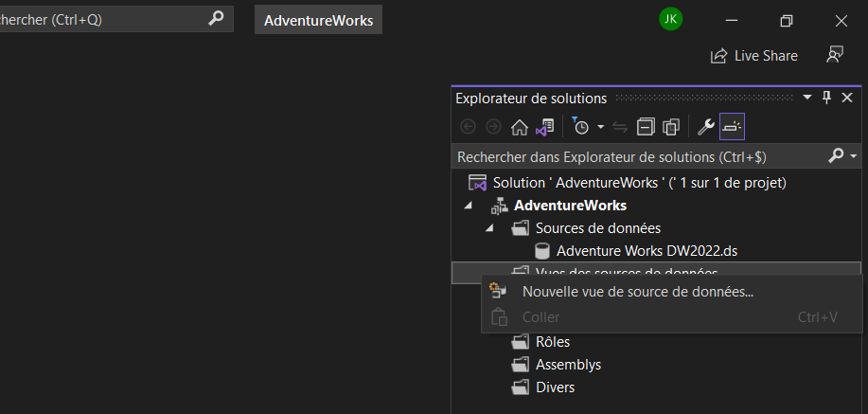Screen dimensions: 868x414
Task: Open dropdown arrow beside the clock filter
Action: pos(601,128)
